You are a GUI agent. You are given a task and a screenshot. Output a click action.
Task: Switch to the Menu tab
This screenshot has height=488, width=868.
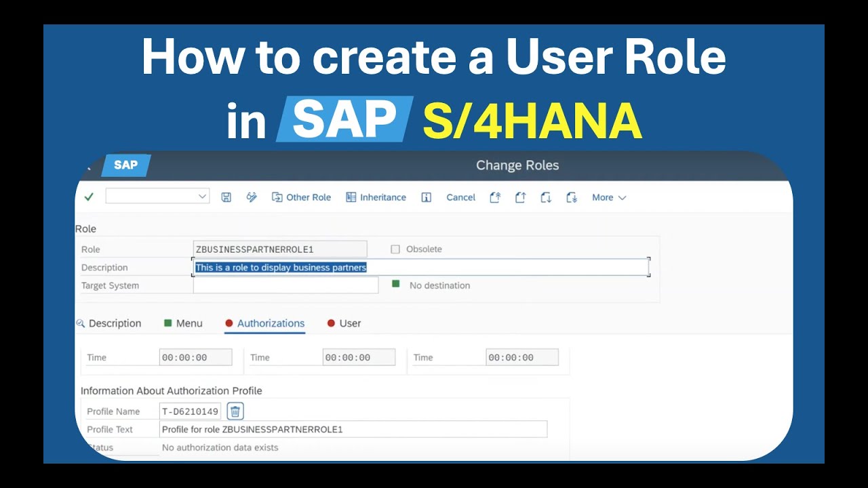(x=183, y=323)
